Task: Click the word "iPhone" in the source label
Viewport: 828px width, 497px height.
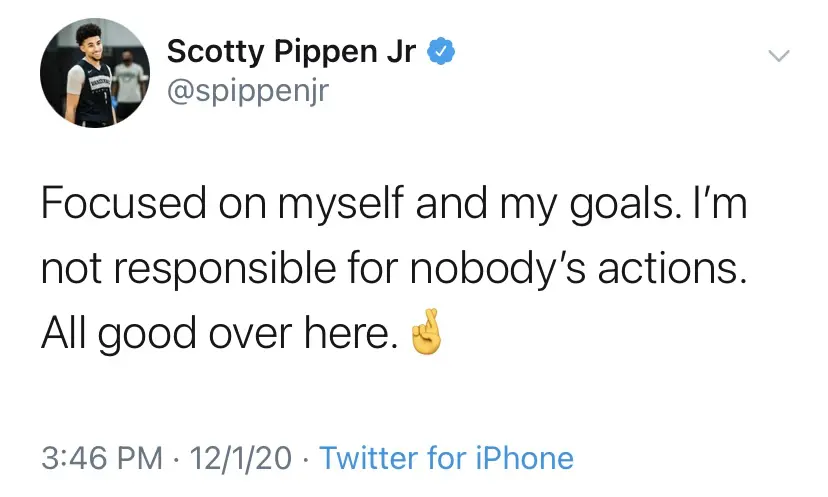Action: [524, 459]
